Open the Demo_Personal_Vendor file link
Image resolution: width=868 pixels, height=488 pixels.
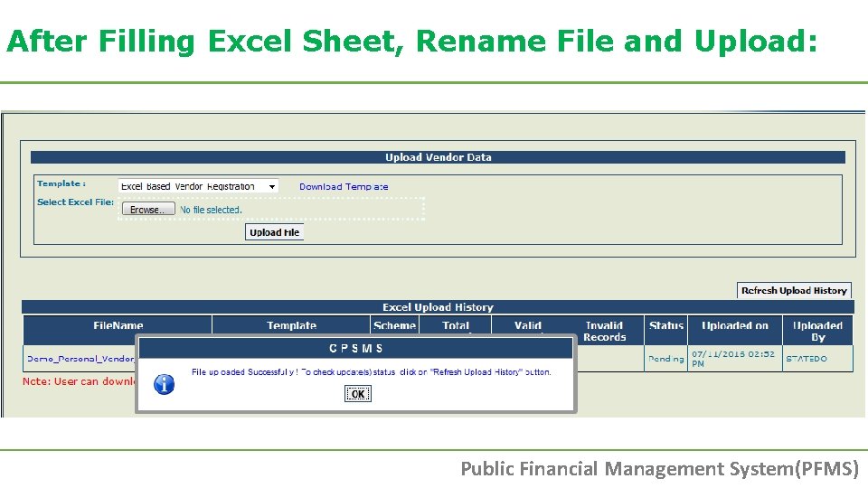coord(80,359)
